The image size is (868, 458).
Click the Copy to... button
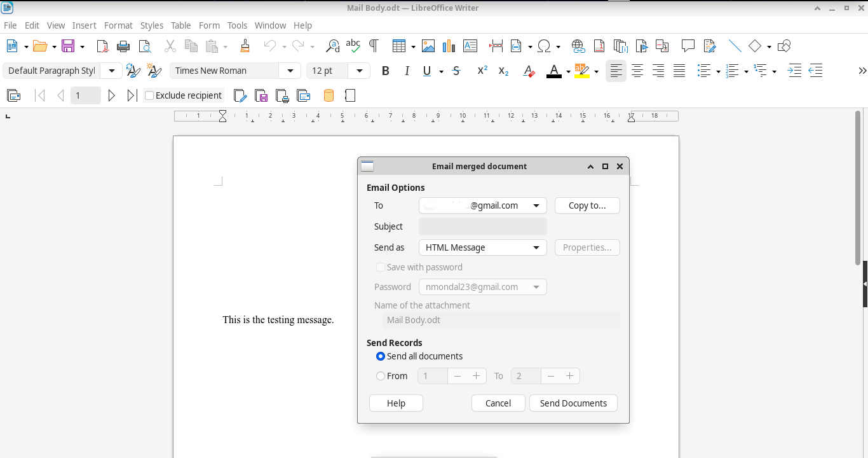[587, 205]
